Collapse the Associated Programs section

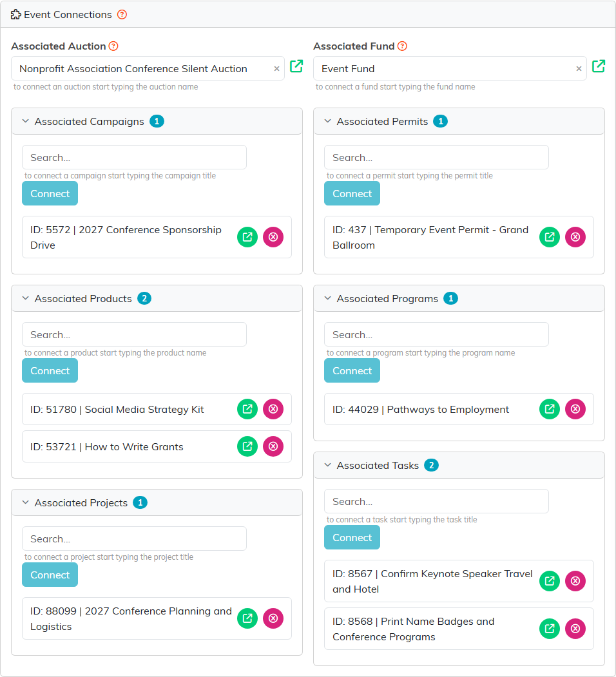[x=328, y=298]
